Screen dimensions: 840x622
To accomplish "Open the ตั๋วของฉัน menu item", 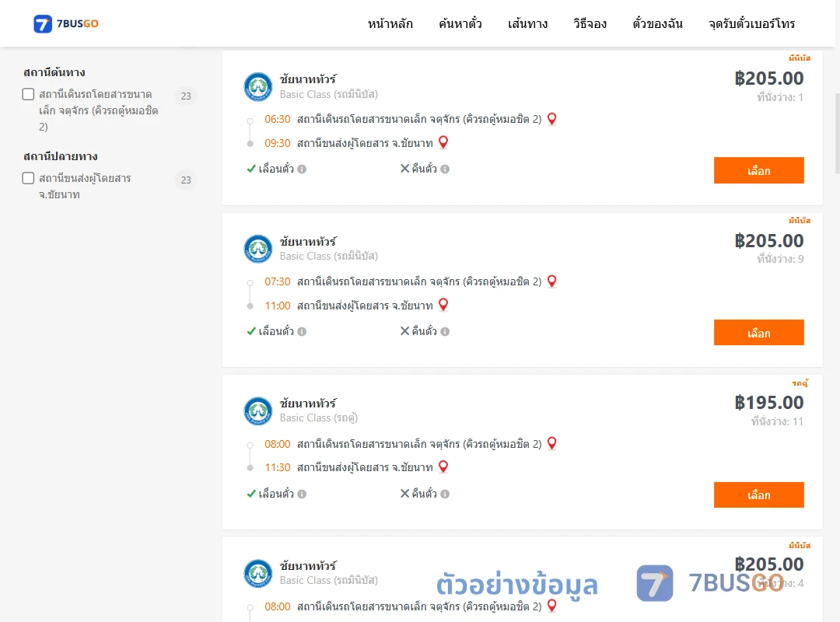I will [657, 23].
